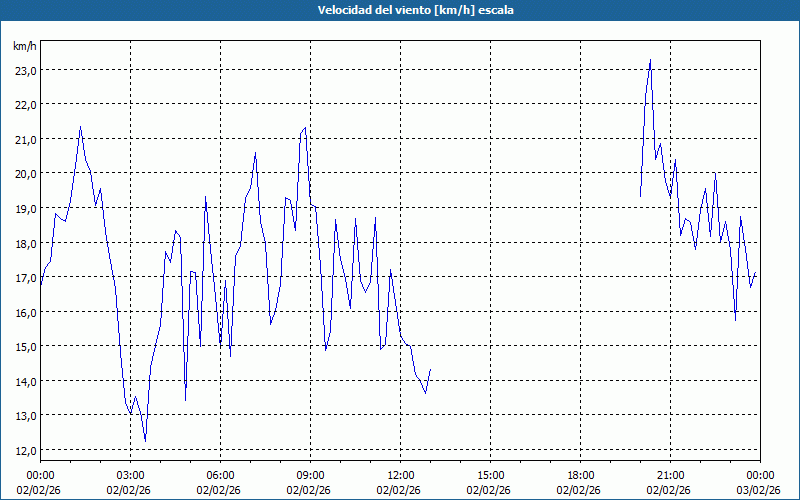Click the highest wind speed peak above 23 km/h

(x=650, y=60)
